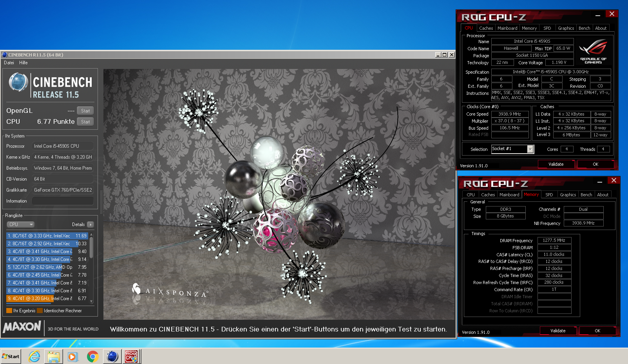The height and width of the screenshot is (364, 628).
Task: Expand ranking Details arrow
Action: [90, 225]
